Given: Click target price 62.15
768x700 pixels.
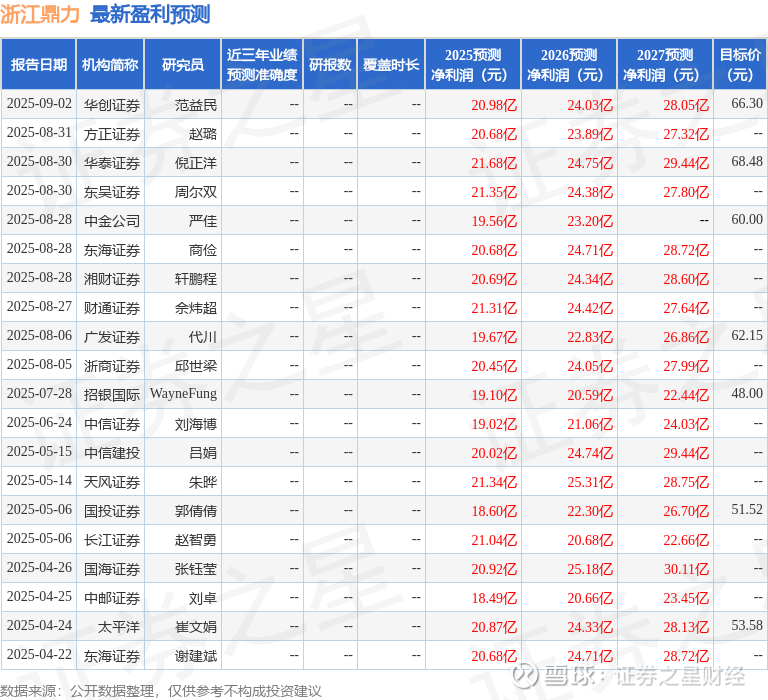Looking at the screenshot, I should 747,335.
